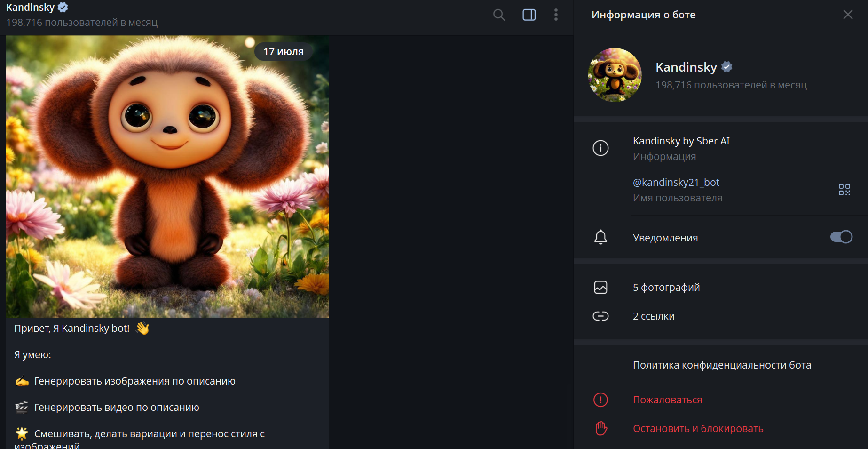Screen dimensions: 868x449
Task: Click the clapperboard emoji in the message
Action: [22, 407]
